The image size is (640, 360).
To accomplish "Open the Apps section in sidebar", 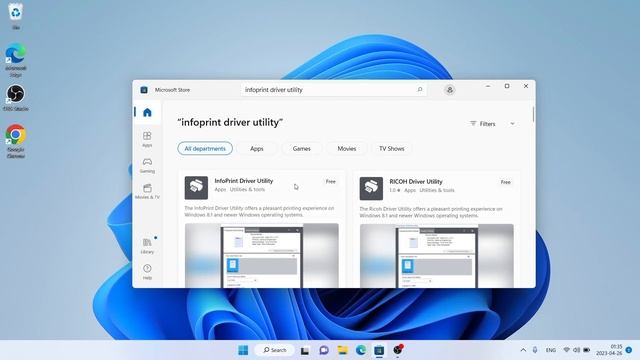I will click(x=147, y=139).
